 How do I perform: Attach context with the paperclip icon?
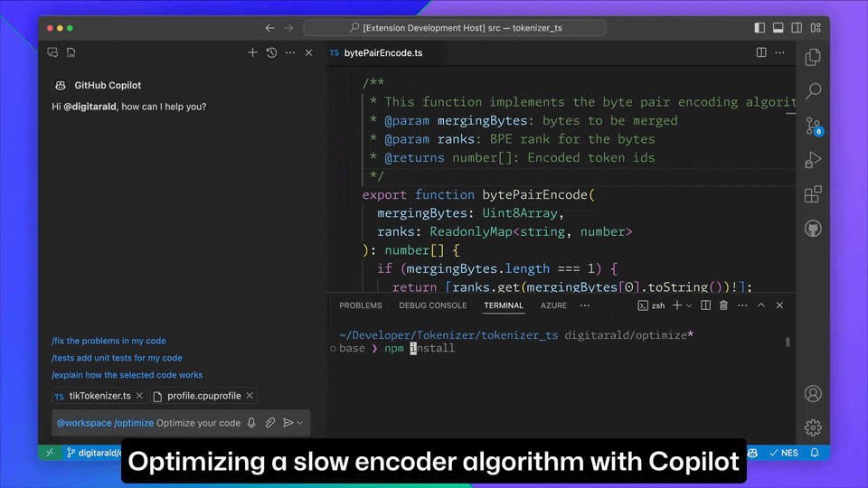269,423
